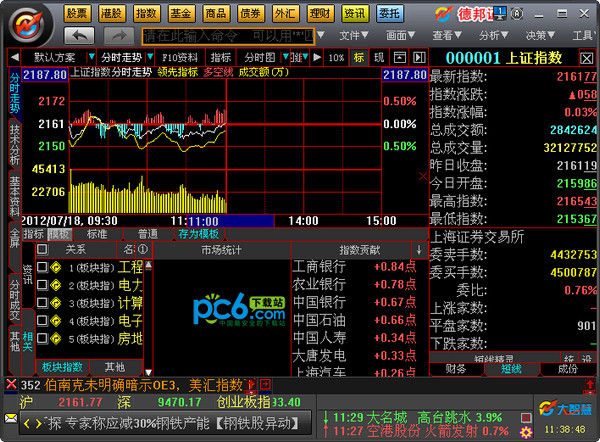
Task: Click the back arrow navigation button
Action: 81,35
